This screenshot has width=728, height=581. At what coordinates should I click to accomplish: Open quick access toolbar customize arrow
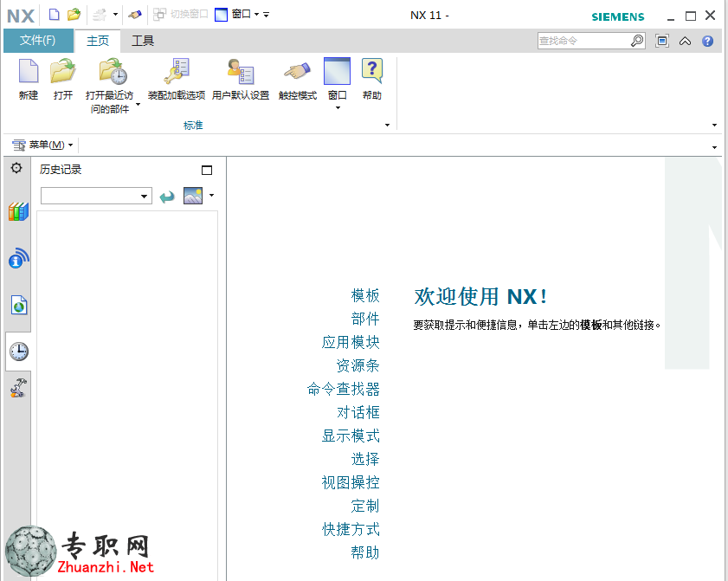coord(267,15)
